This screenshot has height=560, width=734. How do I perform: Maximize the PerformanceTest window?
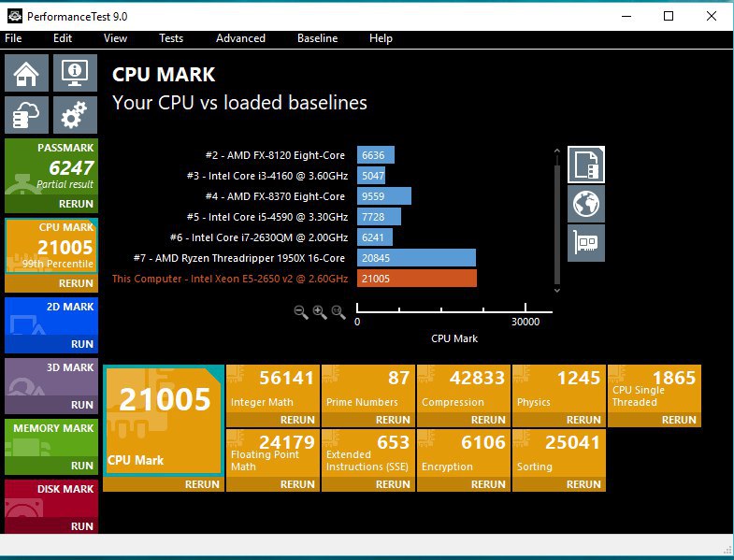669,16
